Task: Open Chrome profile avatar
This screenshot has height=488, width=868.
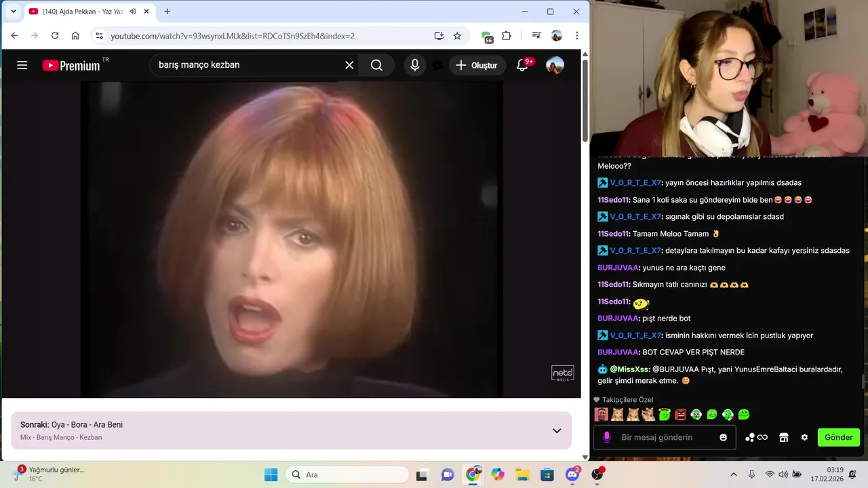Action: [x=557, y=36]
